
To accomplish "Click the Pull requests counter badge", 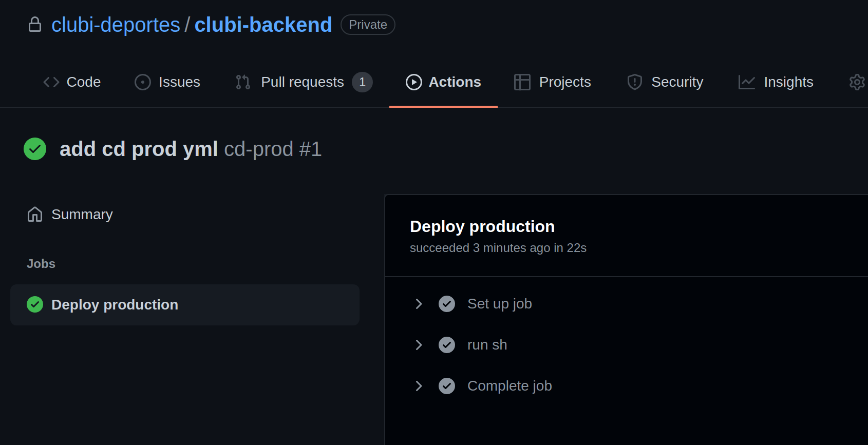I will pyautogui.click(x=362, y=82).
